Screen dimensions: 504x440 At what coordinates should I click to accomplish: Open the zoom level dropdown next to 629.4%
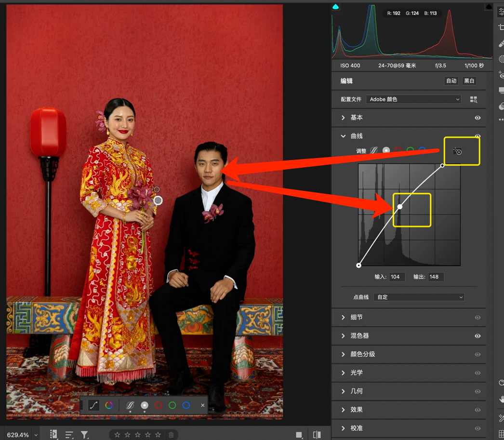click(36, 435)
